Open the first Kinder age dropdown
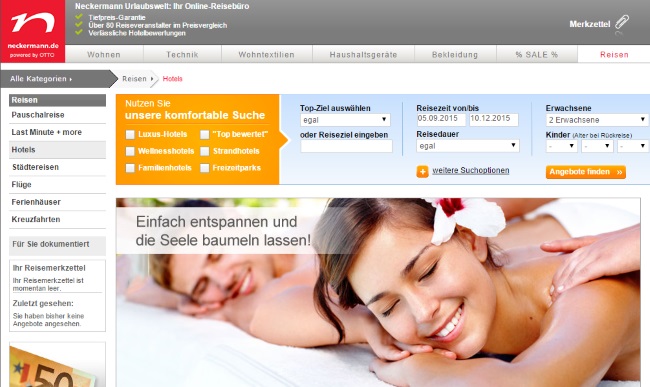Viewport: 650px width, 387px height. pos(561,146)
